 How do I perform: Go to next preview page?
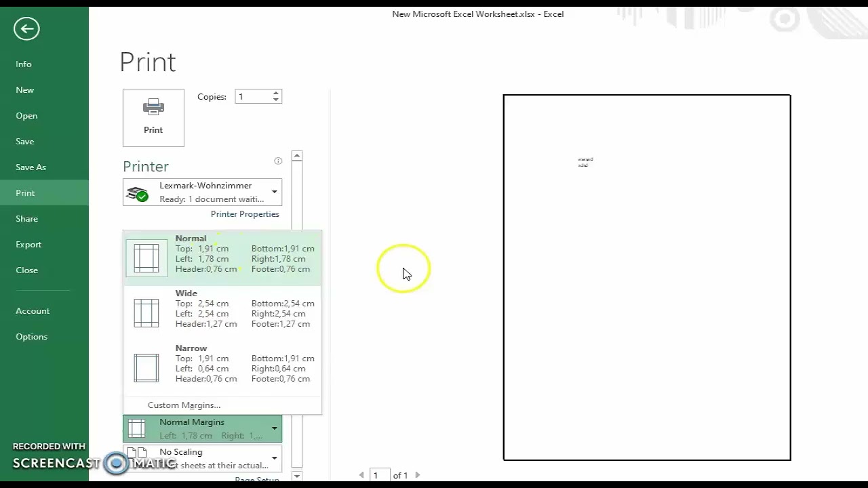[417, 475]
